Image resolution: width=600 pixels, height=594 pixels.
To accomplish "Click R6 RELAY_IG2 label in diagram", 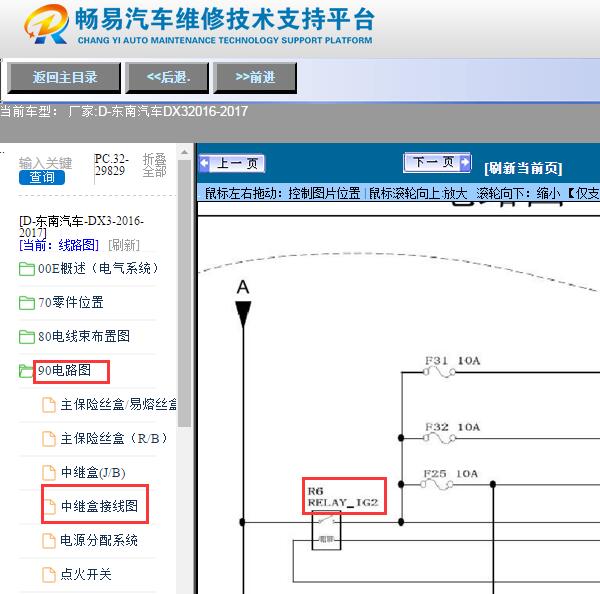I will (343, 496).
